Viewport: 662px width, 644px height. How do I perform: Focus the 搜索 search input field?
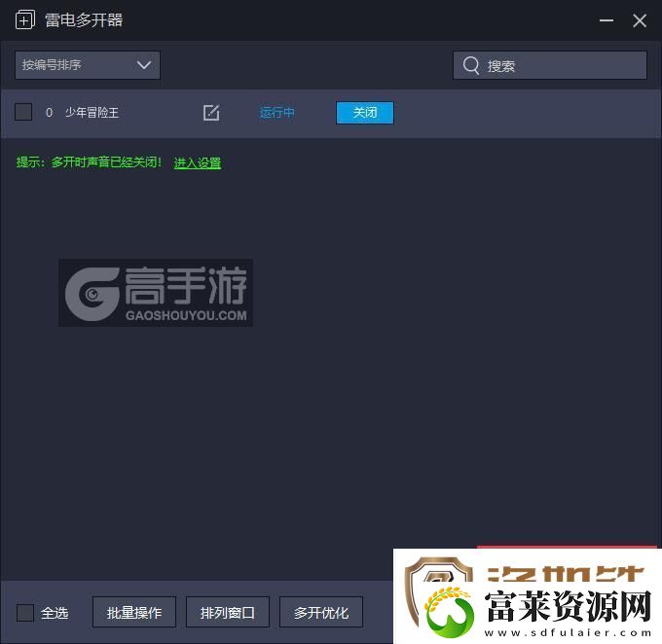click(x=550, y=65)
